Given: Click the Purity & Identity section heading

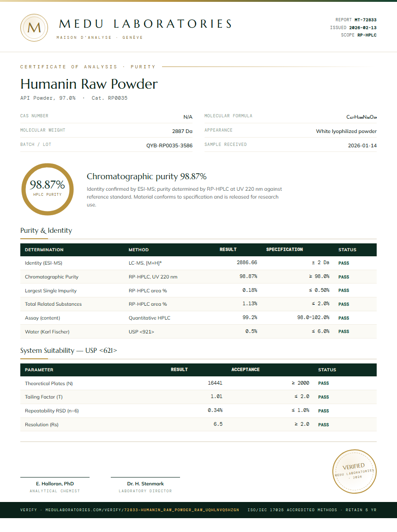Looking at the screenshot, I should point(46,230).
